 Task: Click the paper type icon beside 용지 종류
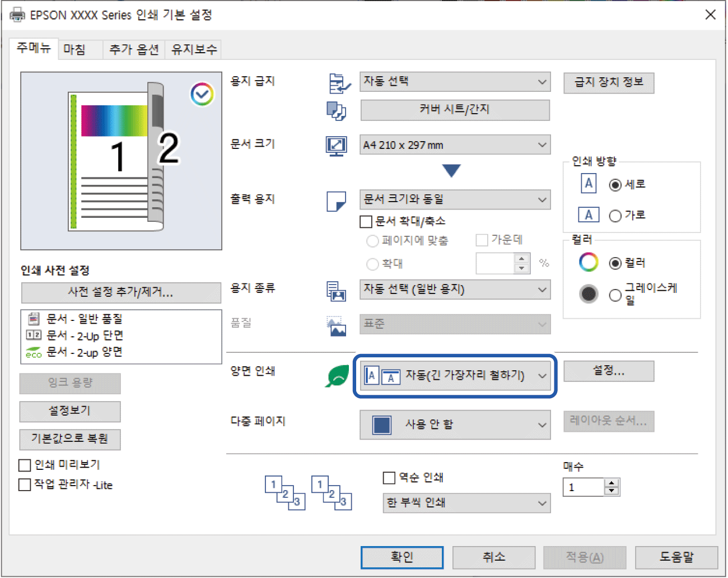pos(336,291)
